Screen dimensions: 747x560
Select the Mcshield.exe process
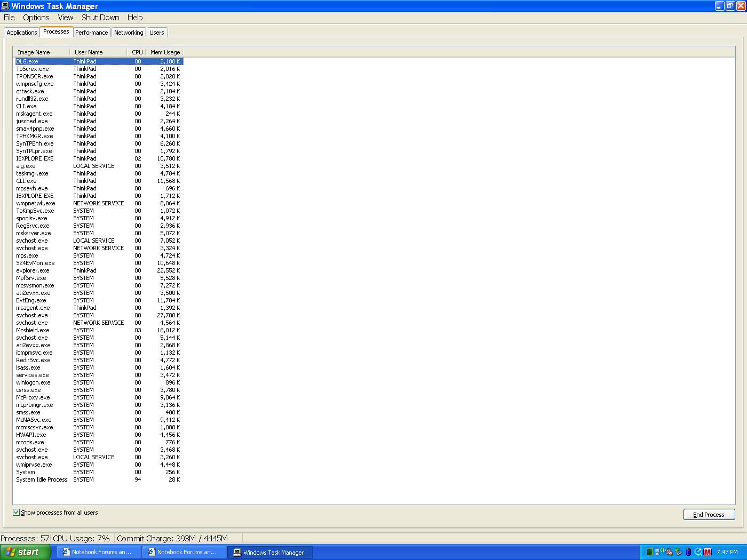pos(99,330)
